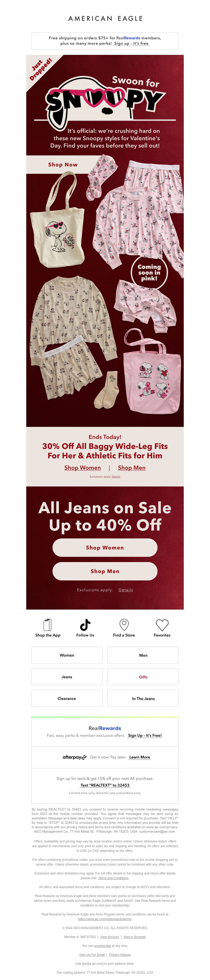
Task: Open the Clearance category tile
Action: (x=67, y=699)
